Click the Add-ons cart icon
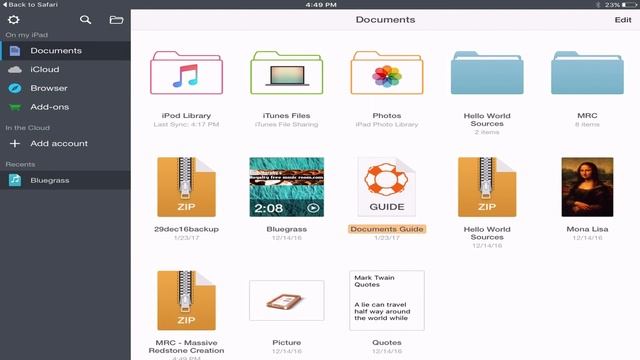Viewport: 640px width, 360px height. (x=15, y=107)
